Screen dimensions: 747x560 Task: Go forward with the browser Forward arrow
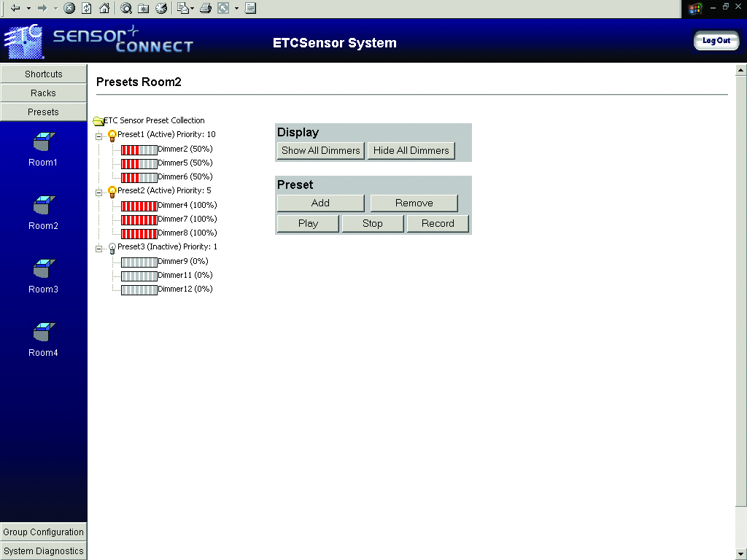[42, 8]
